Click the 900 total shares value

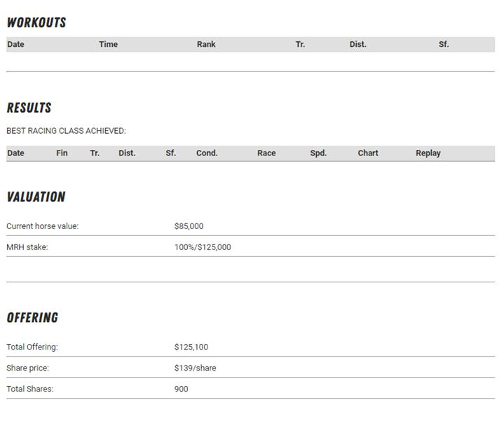click(181, 389)
